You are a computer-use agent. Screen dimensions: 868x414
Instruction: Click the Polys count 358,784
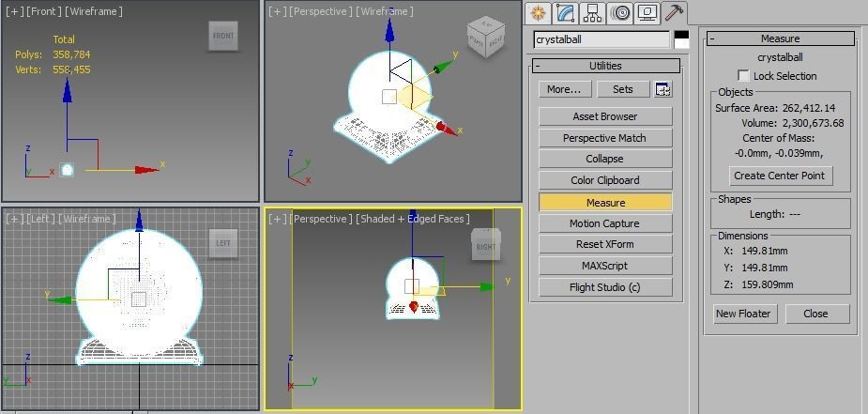pyautogui.click(x=71, y=54)
